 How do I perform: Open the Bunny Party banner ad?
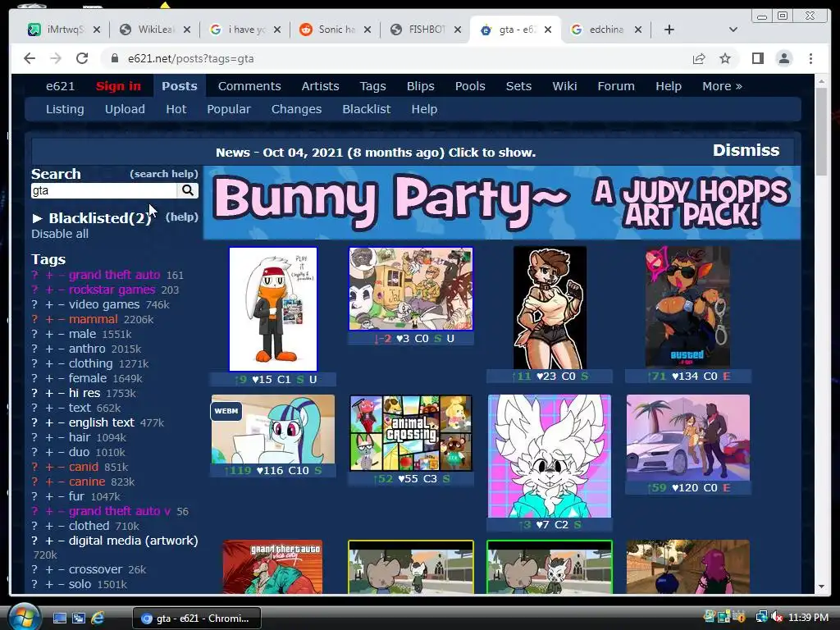click(x=501, y=203)
